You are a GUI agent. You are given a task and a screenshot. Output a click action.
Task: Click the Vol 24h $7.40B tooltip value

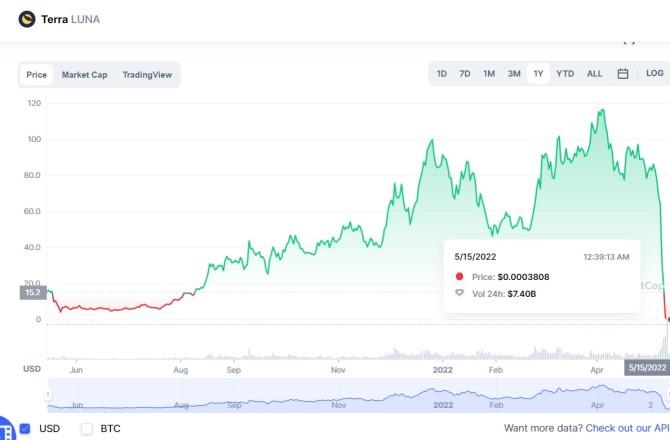(x=521, y=294)
